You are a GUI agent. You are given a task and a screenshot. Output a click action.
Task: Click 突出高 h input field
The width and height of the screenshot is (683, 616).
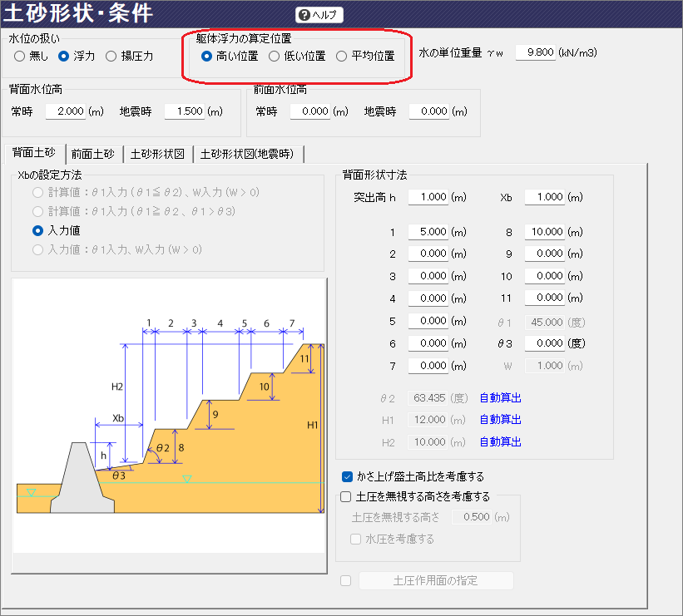click(428, 198)
